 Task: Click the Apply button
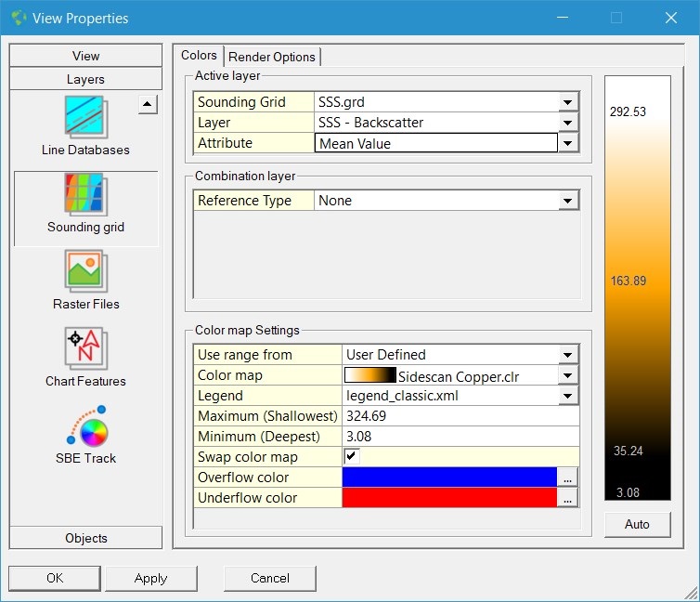150,578
